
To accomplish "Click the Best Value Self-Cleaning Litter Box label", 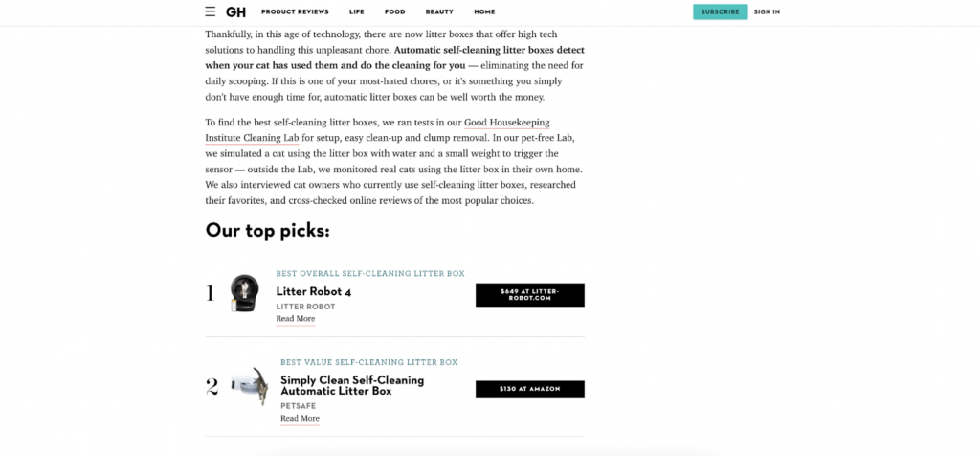I will [368, 362].
